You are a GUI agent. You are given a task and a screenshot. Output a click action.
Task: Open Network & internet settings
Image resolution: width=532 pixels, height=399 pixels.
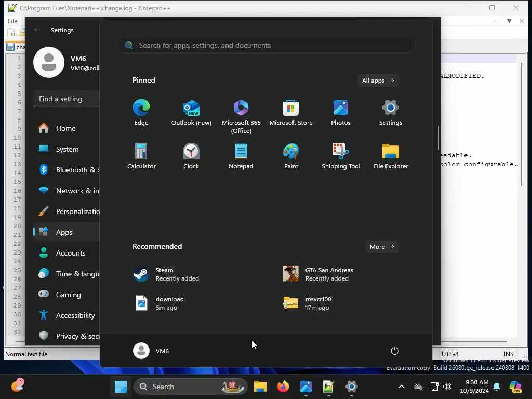pos(66,191)
